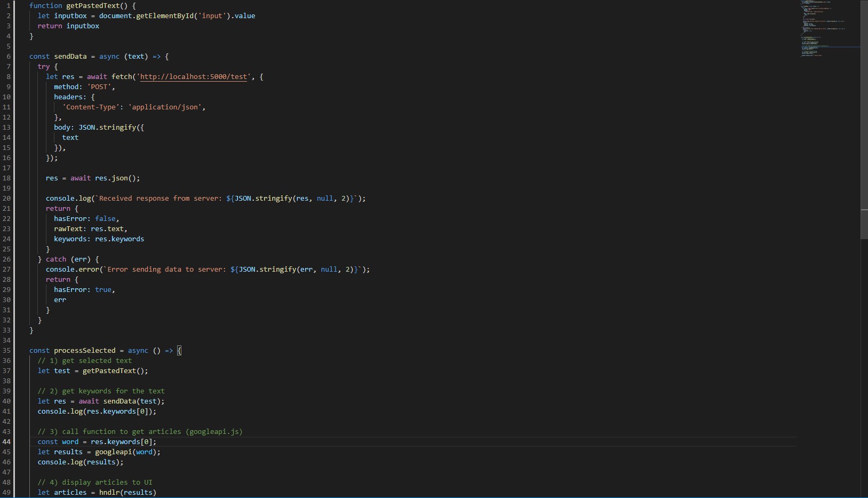The image size is (868, 498).
Task: Click the code minimap preview
Action: coord(830,28)
